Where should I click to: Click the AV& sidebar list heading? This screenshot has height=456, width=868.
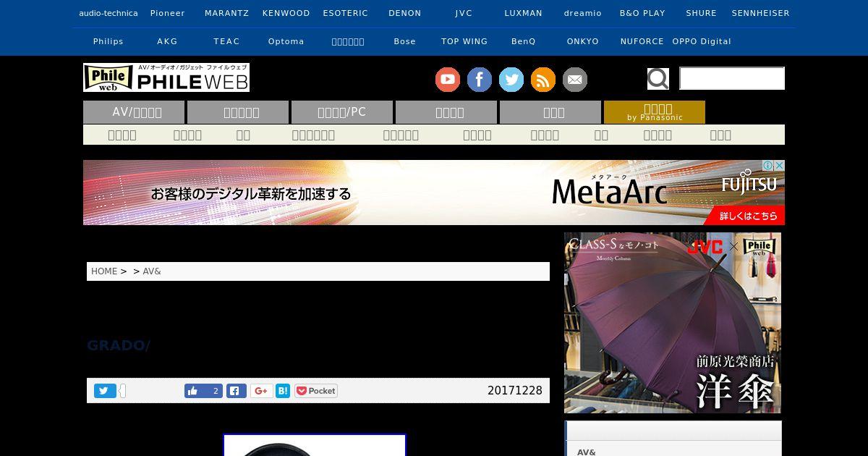click(x=587, y=452)
